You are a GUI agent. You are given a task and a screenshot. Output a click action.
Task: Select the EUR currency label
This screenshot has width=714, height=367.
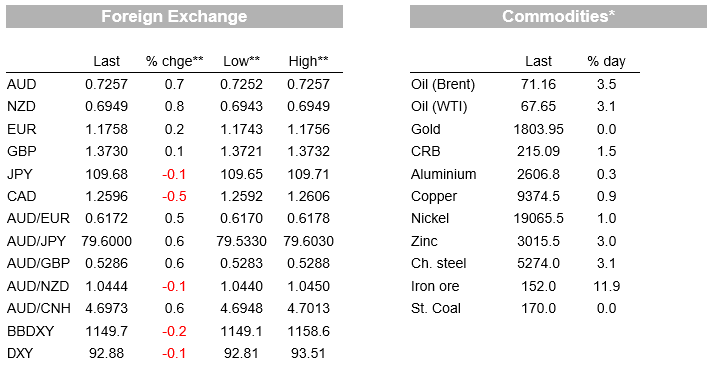21,129
